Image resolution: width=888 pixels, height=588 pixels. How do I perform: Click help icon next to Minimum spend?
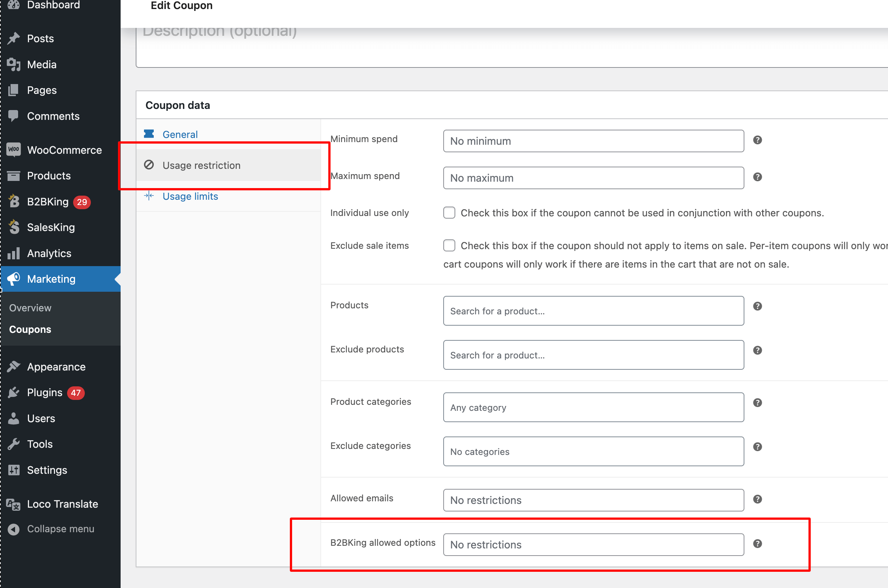pos(758,140)
